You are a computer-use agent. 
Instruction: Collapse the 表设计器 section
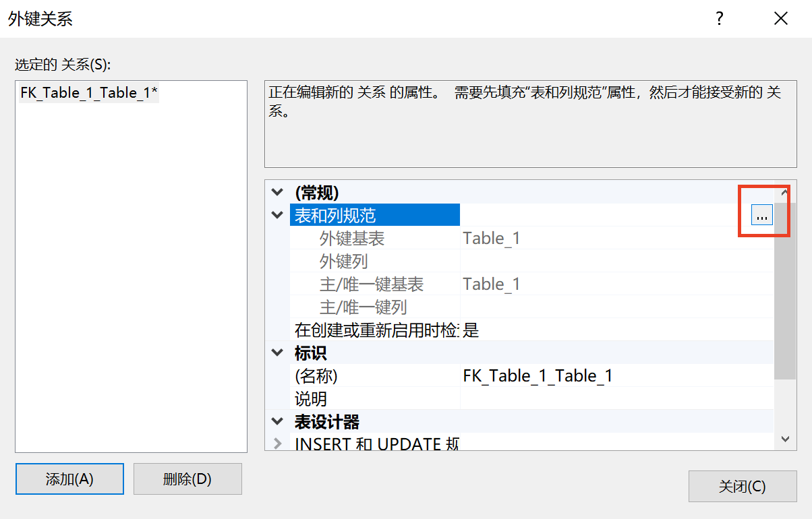pyautogui.click(x=277, y=421)
